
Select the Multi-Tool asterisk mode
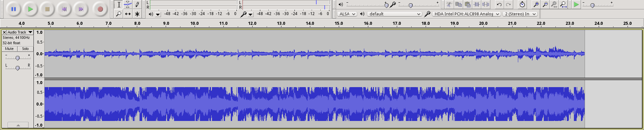(137, 14)
